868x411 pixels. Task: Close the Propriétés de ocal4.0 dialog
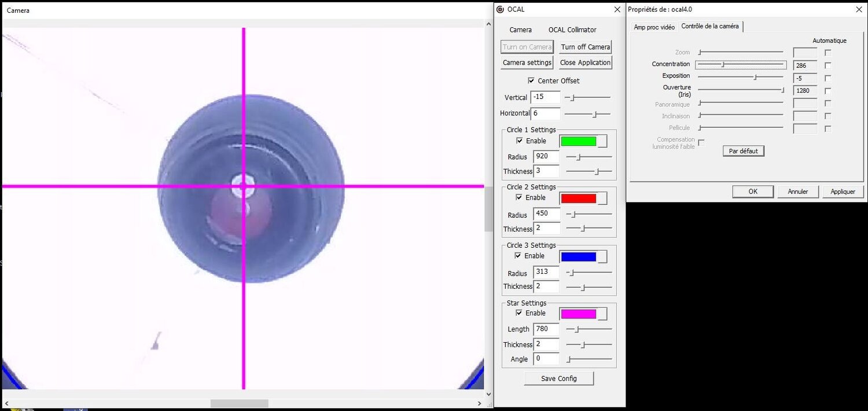pos(858,9)
